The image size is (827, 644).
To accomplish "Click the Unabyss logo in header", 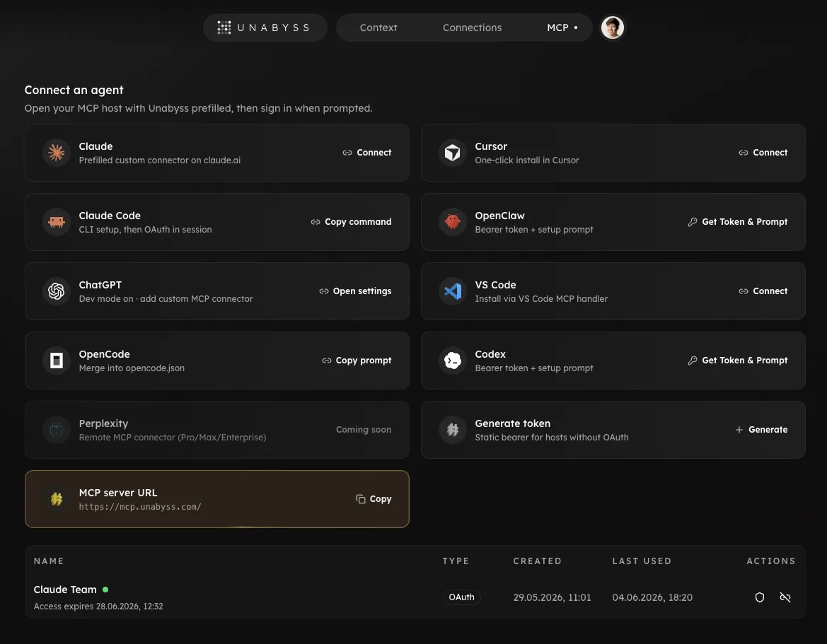I will [265, 28].
